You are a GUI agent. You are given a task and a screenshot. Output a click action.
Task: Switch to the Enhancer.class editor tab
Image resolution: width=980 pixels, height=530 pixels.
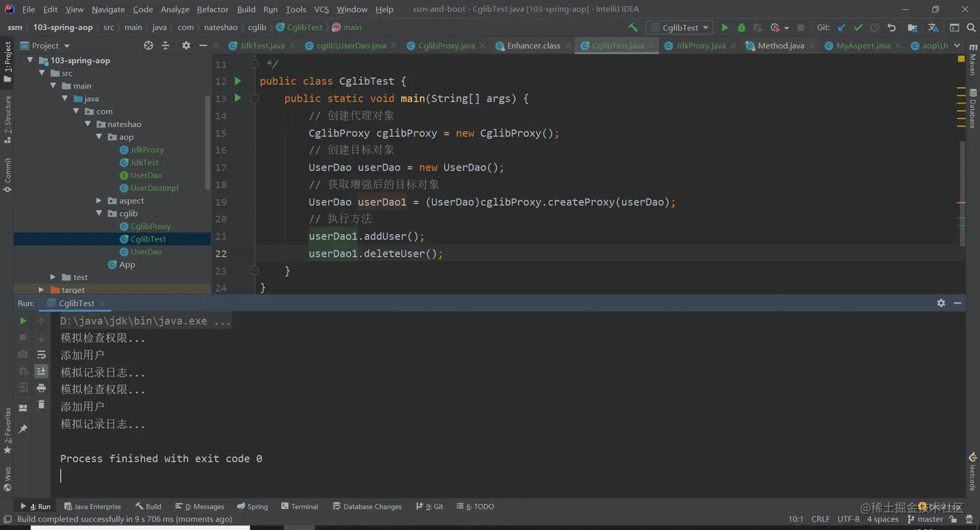533,45
